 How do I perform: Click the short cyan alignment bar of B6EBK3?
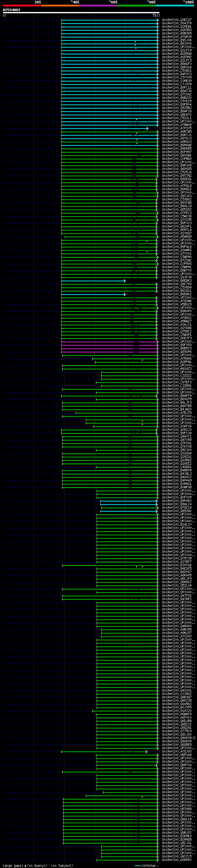pyautogui.click(x=93, y=281)
